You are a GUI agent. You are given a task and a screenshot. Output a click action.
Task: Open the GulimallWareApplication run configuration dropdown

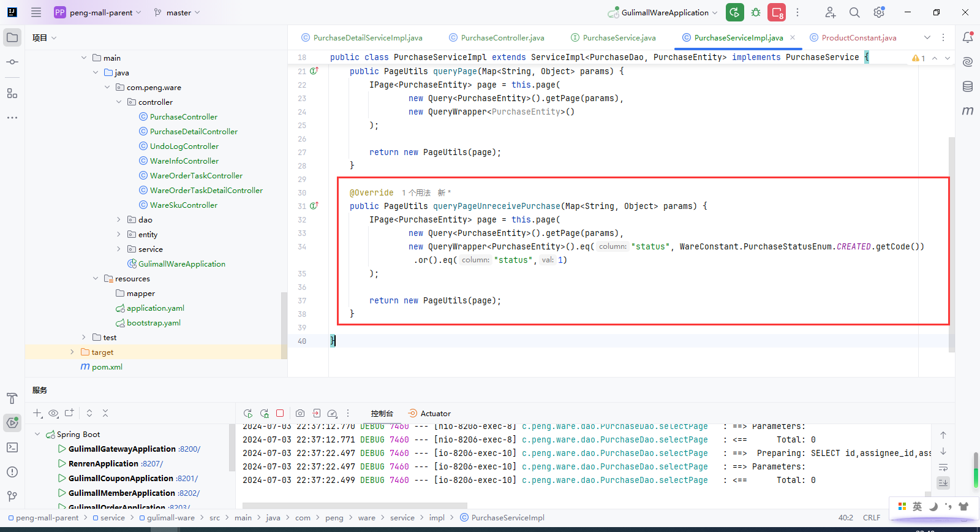coord(663,12)
